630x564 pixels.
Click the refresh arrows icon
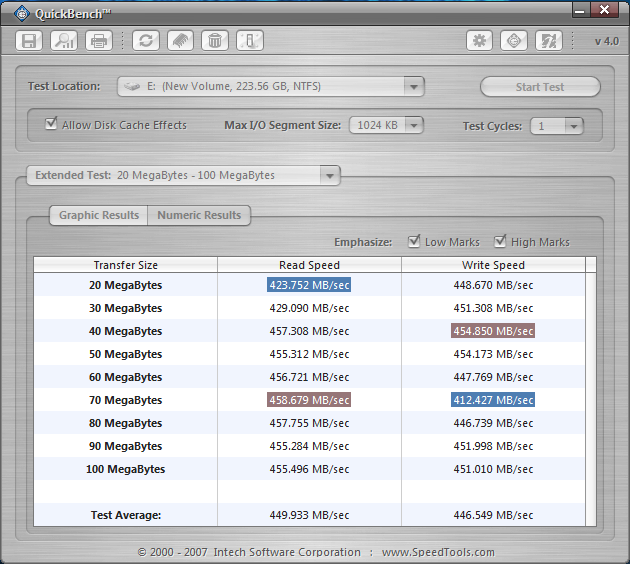point(146,41)
